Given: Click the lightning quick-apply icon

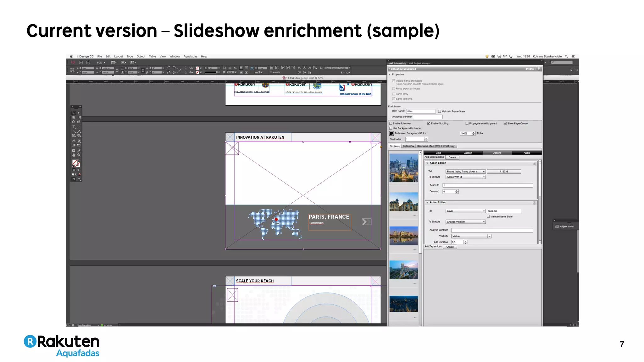Looking at the screenshot, I should 571,70.
